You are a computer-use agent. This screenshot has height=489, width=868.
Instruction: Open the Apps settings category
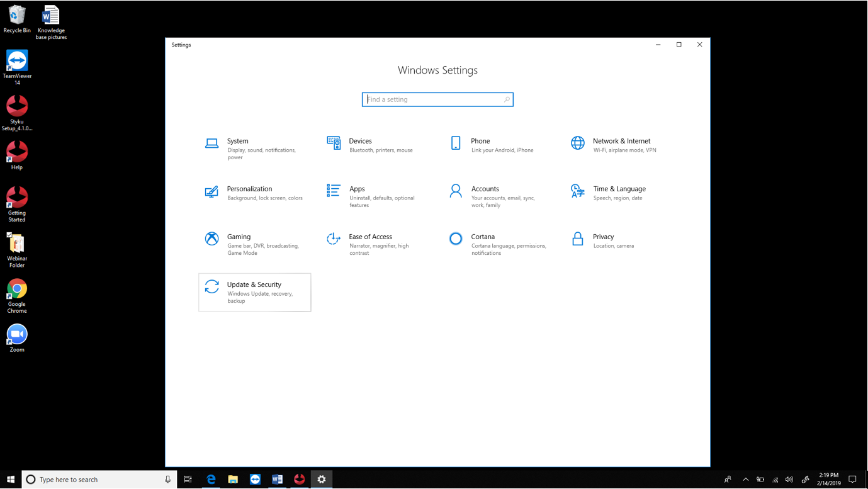point(357,189)
